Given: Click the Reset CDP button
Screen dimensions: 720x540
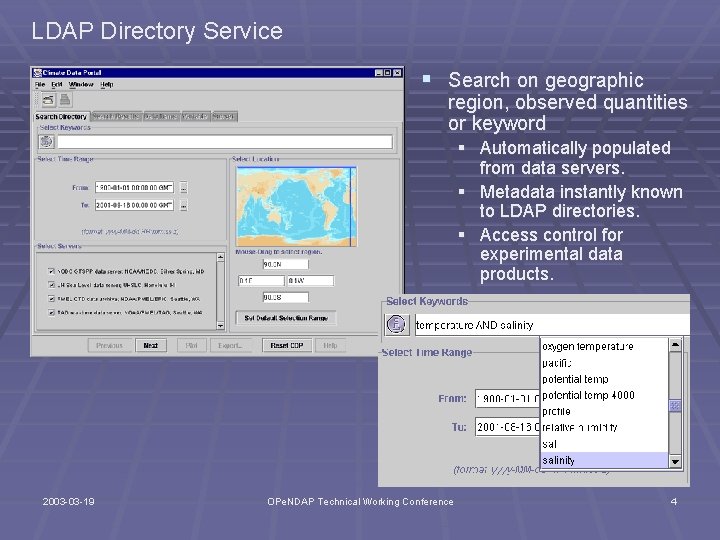Looking at the screenshot, I should point(287,345).
